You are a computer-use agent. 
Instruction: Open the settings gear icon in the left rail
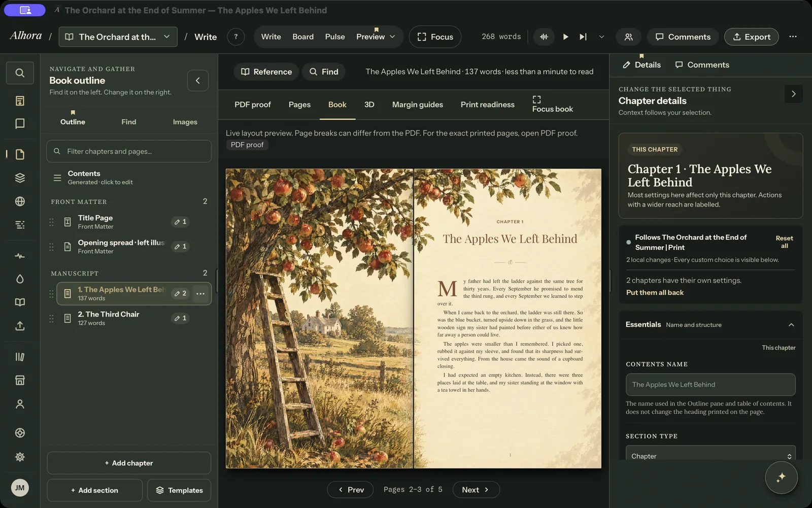tap(20, 457)
